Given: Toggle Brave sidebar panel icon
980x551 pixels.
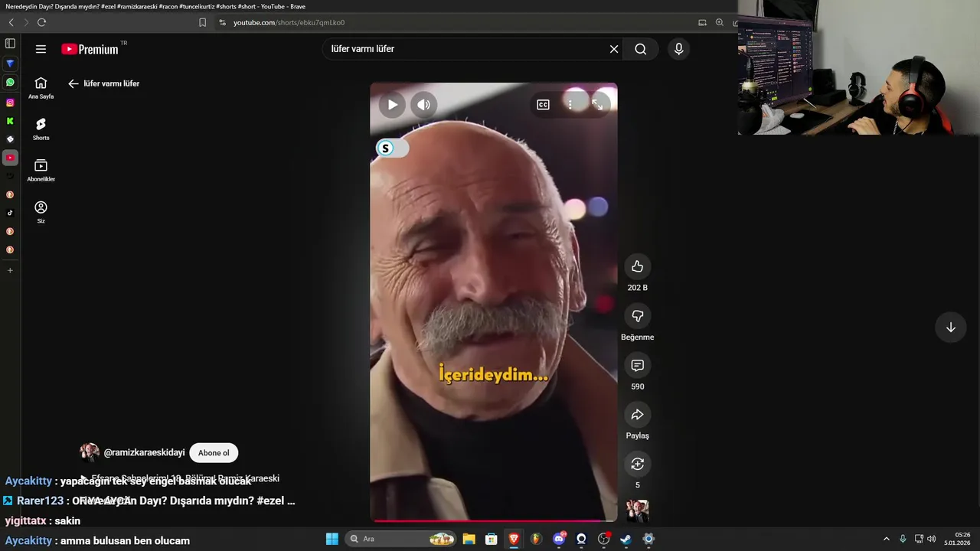Looking at the screenshot, I should (x=10, y=44).
